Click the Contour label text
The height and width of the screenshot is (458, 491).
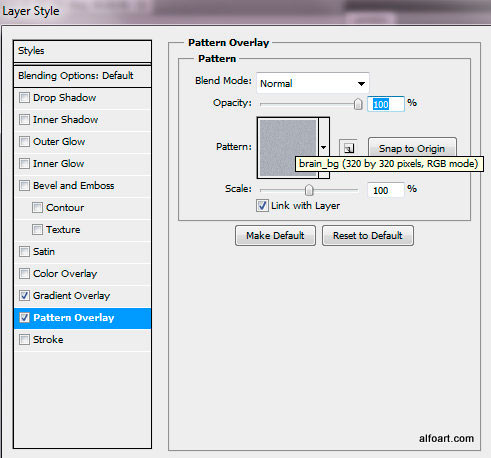click(x=65, y=208)
